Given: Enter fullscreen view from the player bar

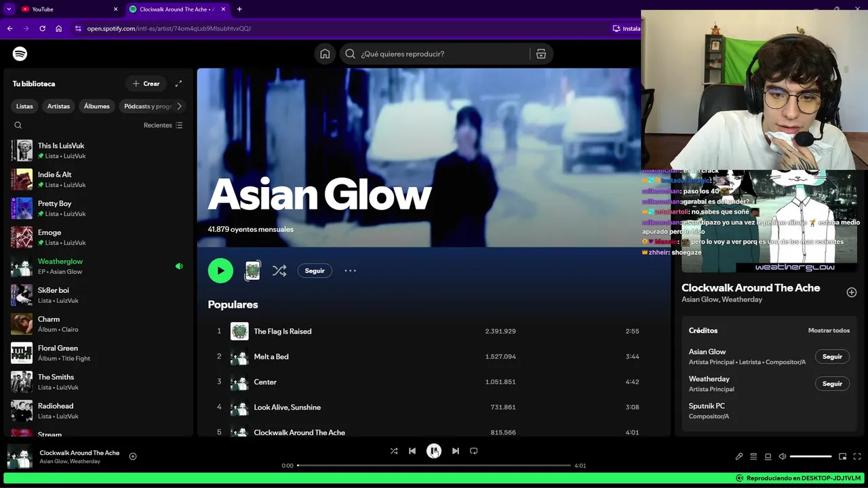Looking at the screenshot, I should pyautogui.click(x=857, y=457).
